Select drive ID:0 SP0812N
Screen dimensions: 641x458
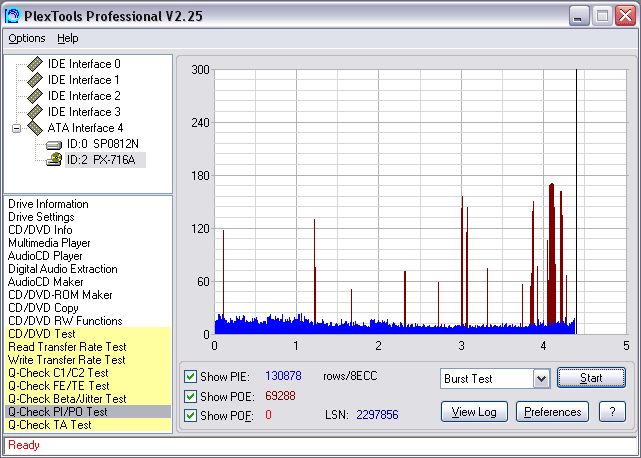[x=103, y=144]
